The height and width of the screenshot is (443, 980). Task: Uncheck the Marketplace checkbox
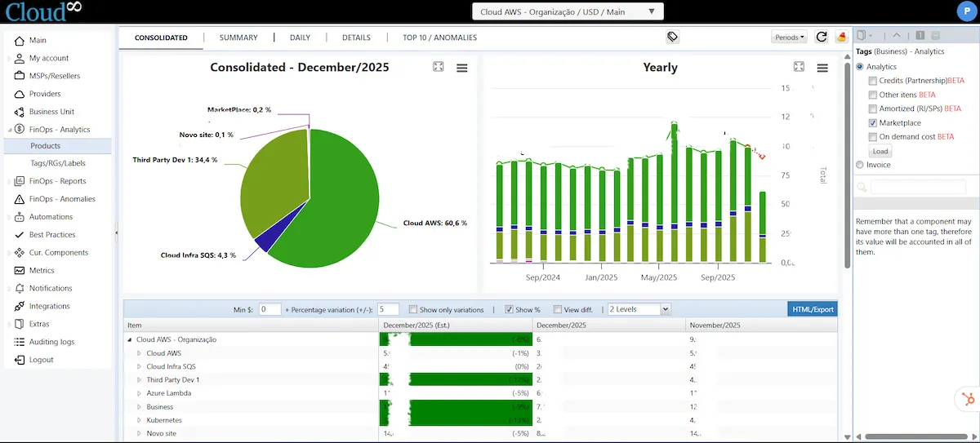tap(873, 122)
